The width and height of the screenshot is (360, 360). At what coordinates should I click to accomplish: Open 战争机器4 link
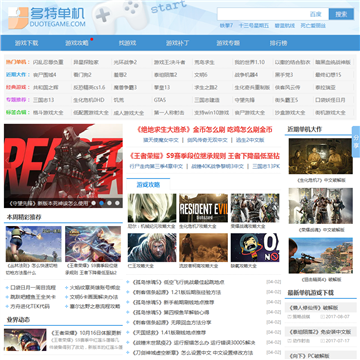point(246,75)
